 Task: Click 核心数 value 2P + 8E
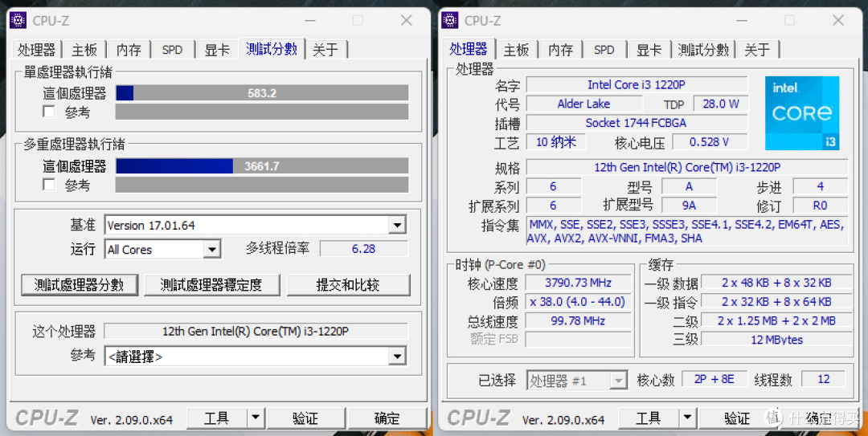(714, 379)
